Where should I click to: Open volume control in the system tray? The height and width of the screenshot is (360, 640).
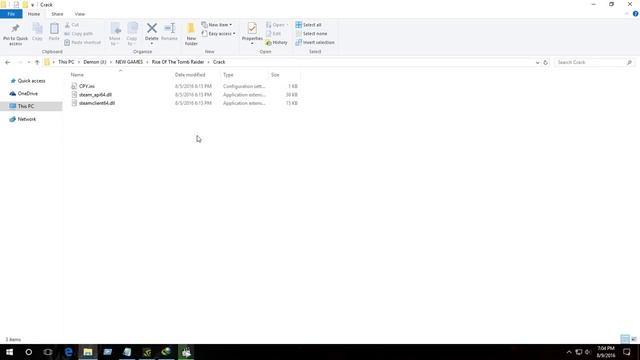point(588,352)
